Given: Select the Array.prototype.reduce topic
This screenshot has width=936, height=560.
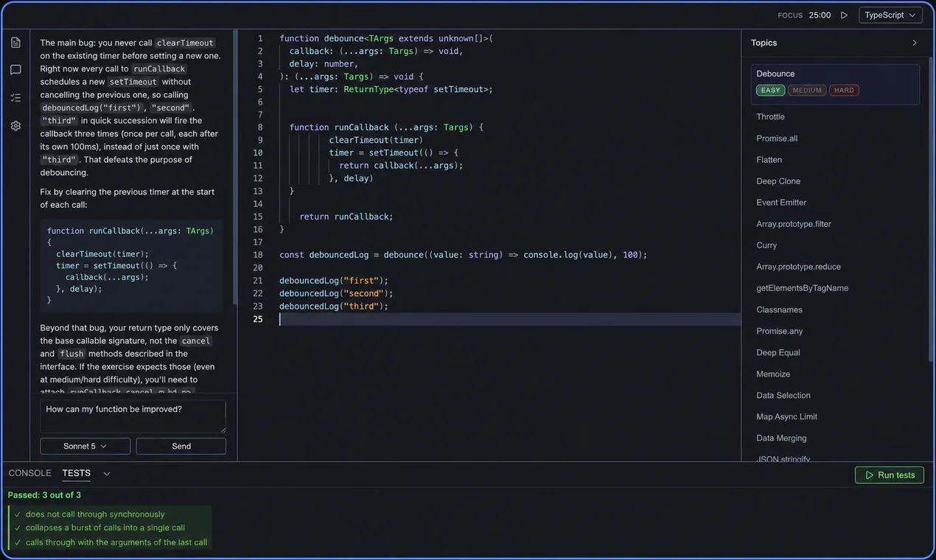Looking at the screenshot, I should click(798, 266).
